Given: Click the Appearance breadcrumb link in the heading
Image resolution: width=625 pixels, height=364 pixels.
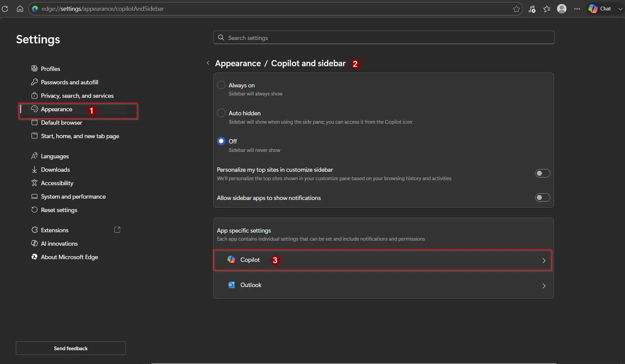Looking at the screenshot, I should coord(238,64).
